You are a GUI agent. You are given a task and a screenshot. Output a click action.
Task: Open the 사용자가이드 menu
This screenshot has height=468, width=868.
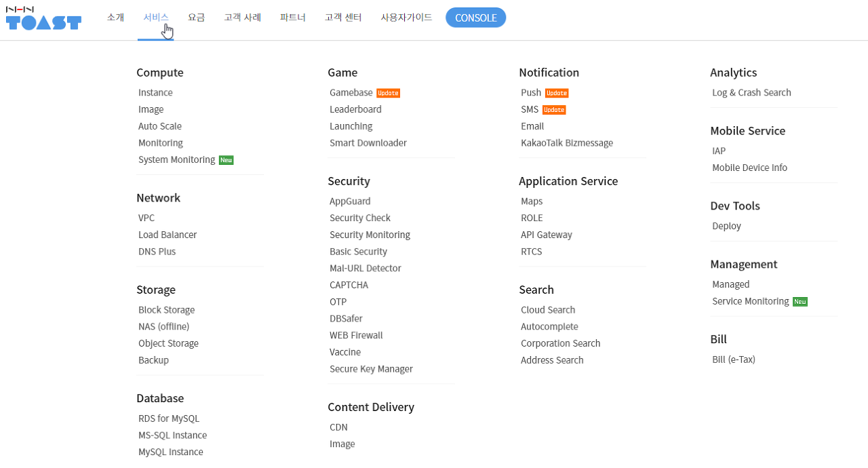click(x=406, y=18)
